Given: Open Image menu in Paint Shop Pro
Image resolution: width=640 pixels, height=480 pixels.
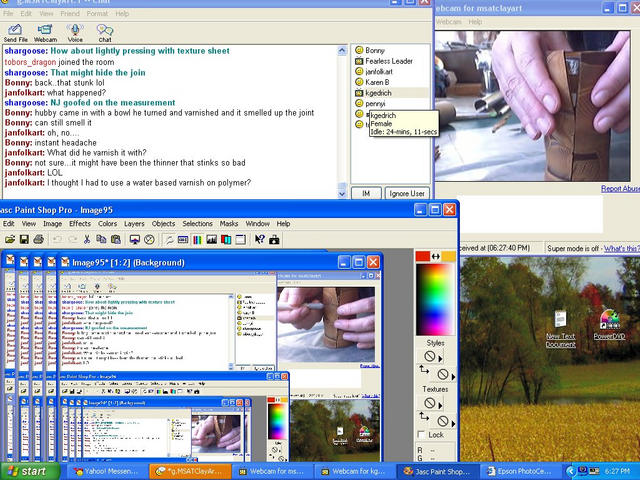Looking at the screenshot, I should click(53, 224).
